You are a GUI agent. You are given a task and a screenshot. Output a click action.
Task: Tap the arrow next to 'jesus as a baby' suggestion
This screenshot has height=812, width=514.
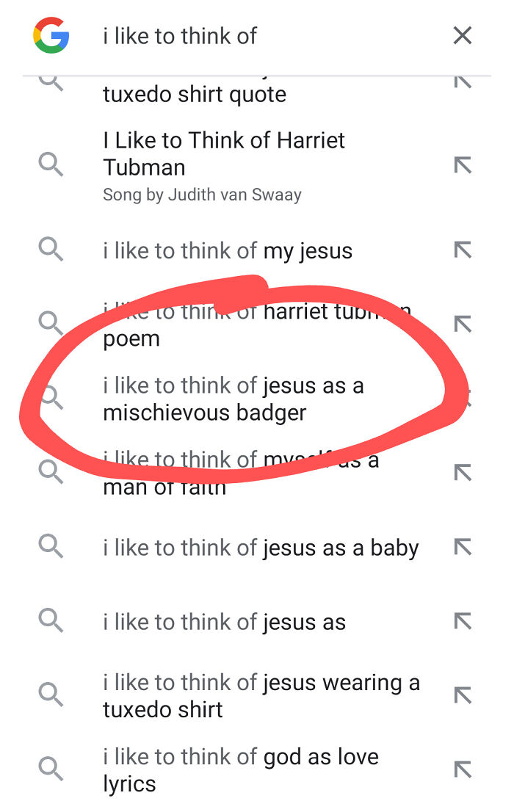[x=463, y=546]
